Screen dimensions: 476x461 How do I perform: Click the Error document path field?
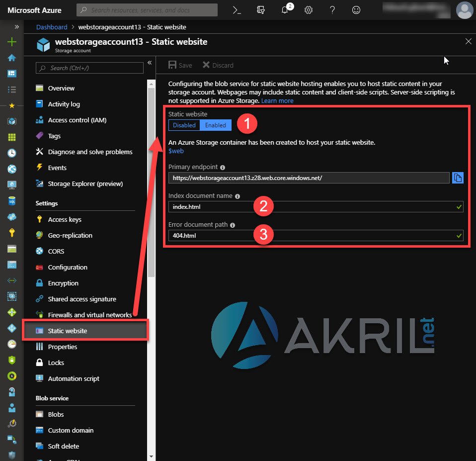(x=316, y=236)
